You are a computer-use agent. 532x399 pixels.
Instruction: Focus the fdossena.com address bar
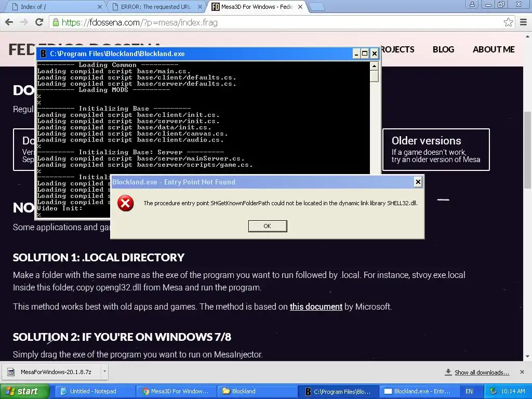click(282, 22)
